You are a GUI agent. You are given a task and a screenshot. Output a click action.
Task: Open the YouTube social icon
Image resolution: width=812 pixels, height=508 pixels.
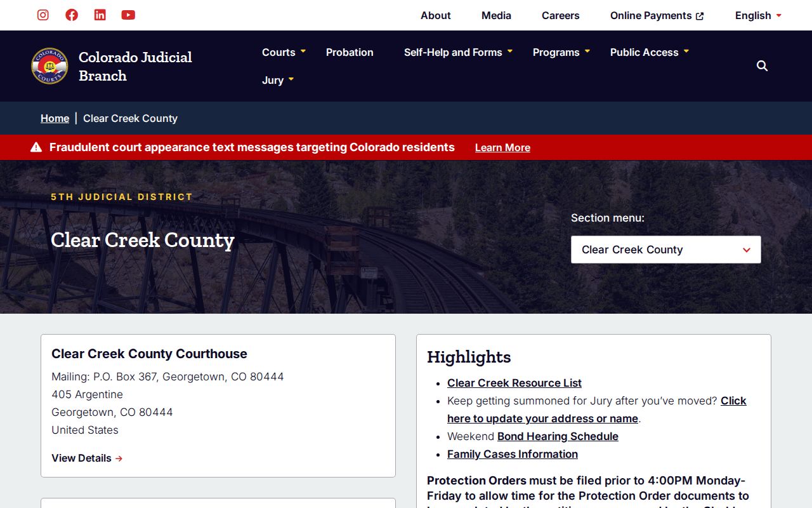(x=128, y=15)
